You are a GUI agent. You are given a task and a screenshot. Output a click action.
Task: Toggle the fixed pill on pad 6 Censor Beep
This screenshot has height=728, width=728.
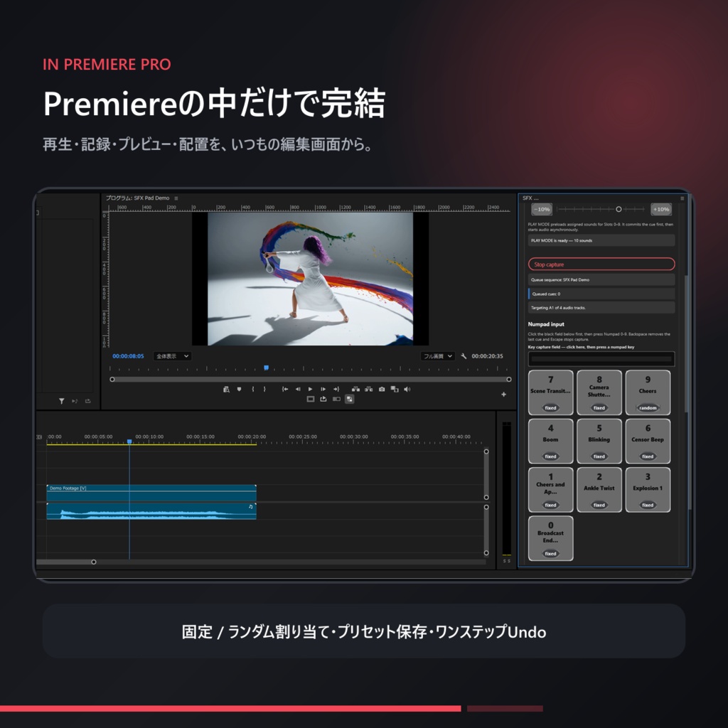click(x=648, y=456)
